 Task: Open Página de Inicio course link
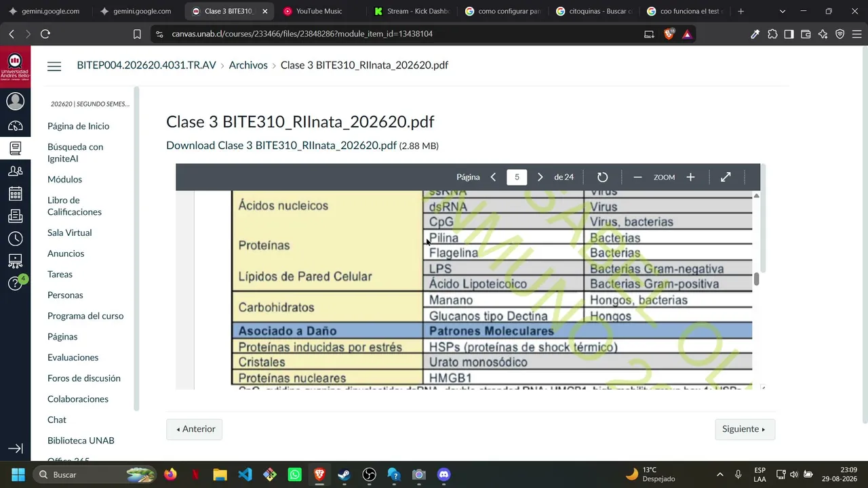[78, 126]
